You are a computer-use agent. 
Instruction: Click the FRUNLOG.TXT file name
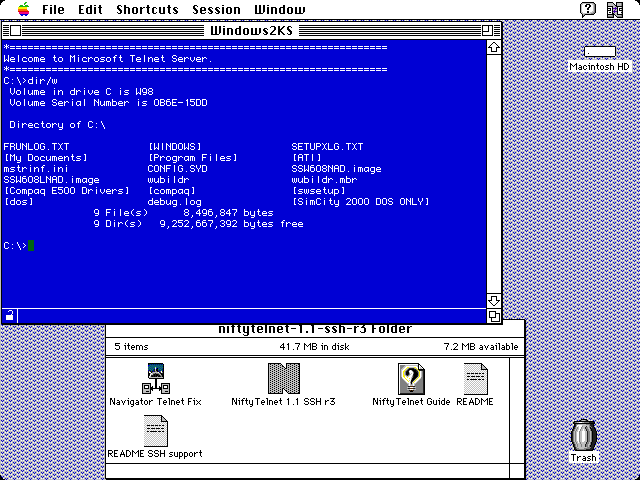tap(36, 147)
